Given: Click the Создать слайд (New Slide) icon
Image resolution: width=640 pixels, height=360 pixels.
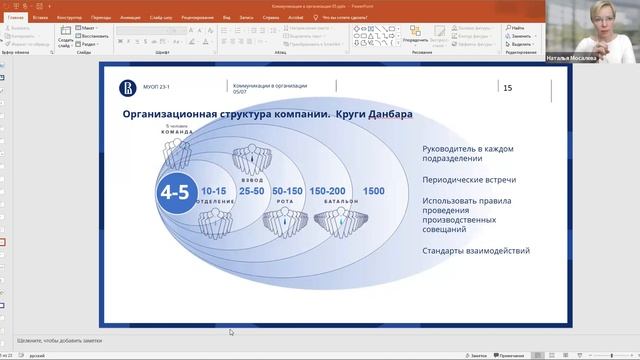Looking at the screenshot, I should click(65, 31).
